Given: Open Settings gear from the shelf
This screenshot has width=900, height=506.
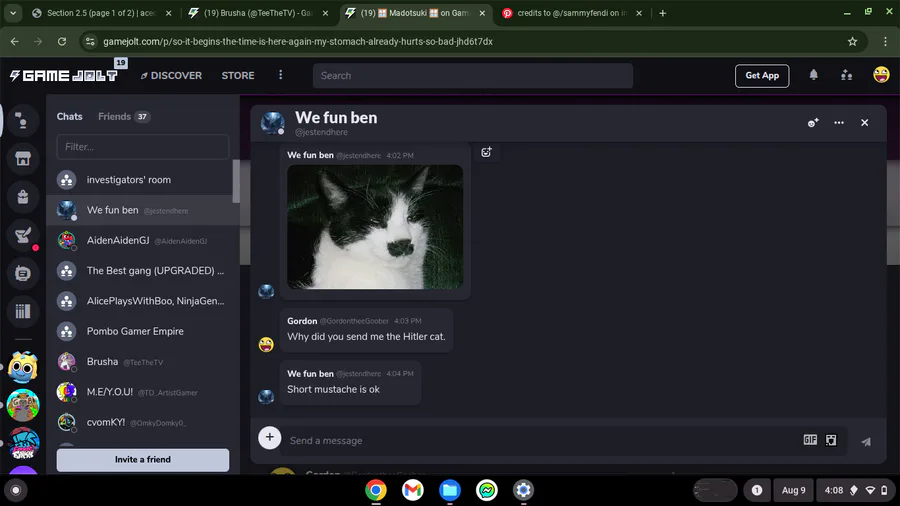Looking at the screenshot, I should coord(523,490).
